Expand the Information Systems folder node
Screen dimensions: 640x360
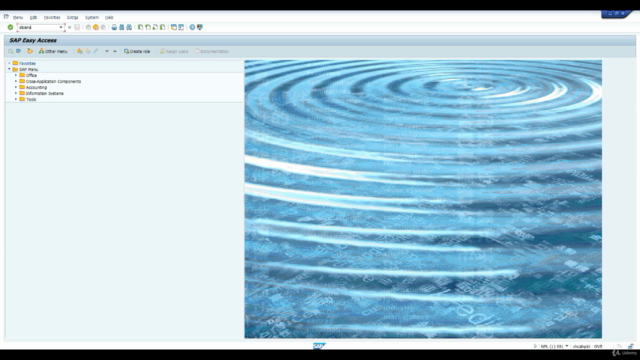16,93
